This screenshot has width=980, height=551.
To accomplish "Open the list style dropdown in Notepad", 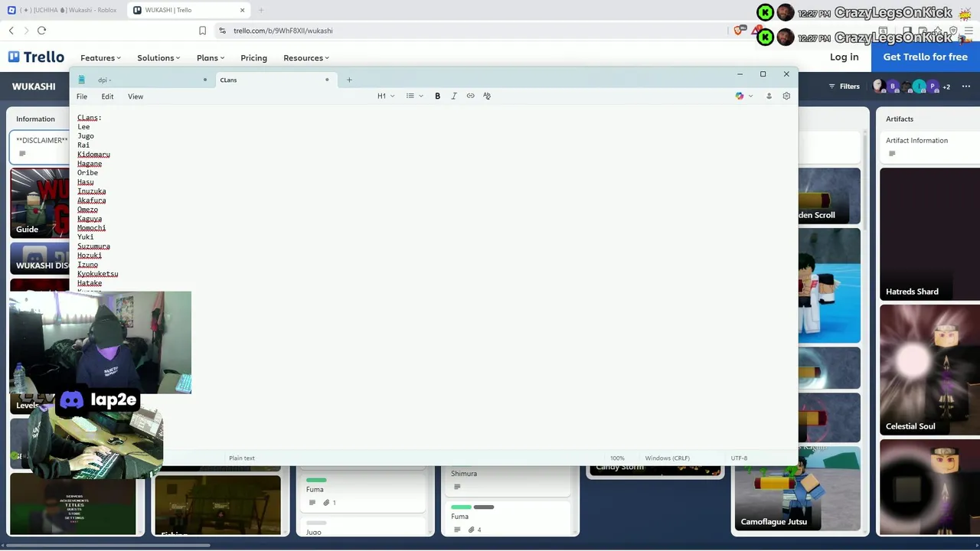I will click(x=414, y=96).
